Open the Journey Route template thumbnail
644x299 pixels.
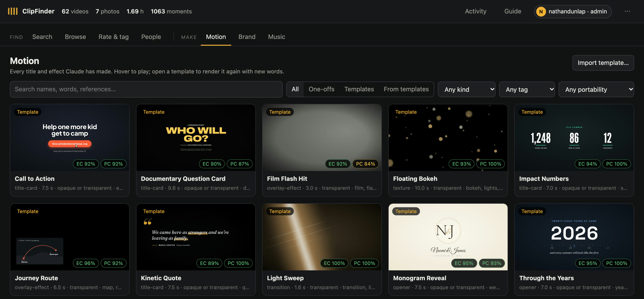click(x=70, y=237)
